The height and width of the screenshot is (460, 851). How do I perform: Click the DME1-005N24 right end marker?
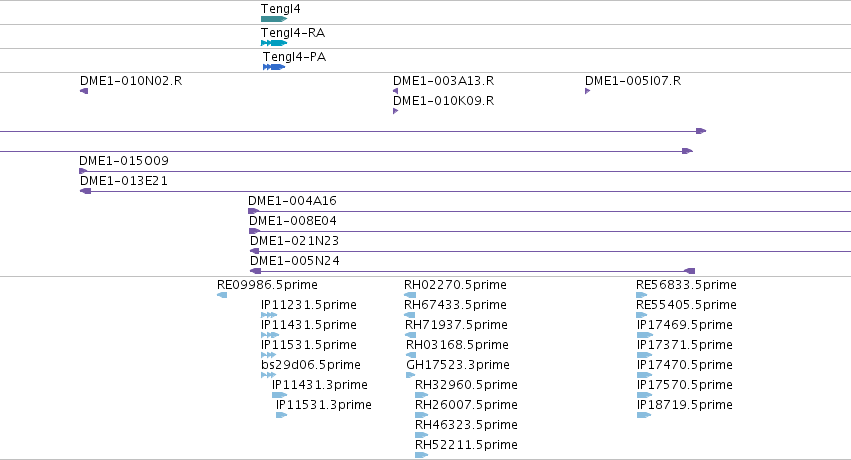[689, 271]
